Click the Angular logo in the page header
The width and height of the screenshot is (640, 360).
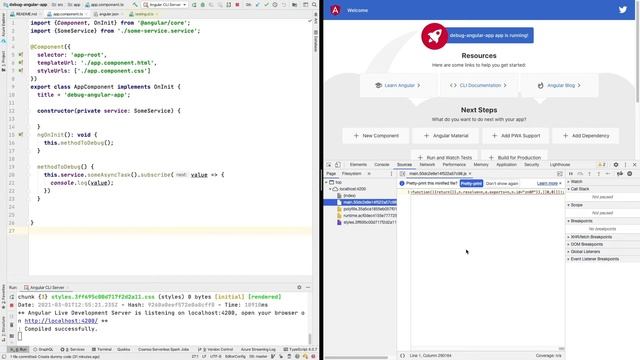point(335,10)
